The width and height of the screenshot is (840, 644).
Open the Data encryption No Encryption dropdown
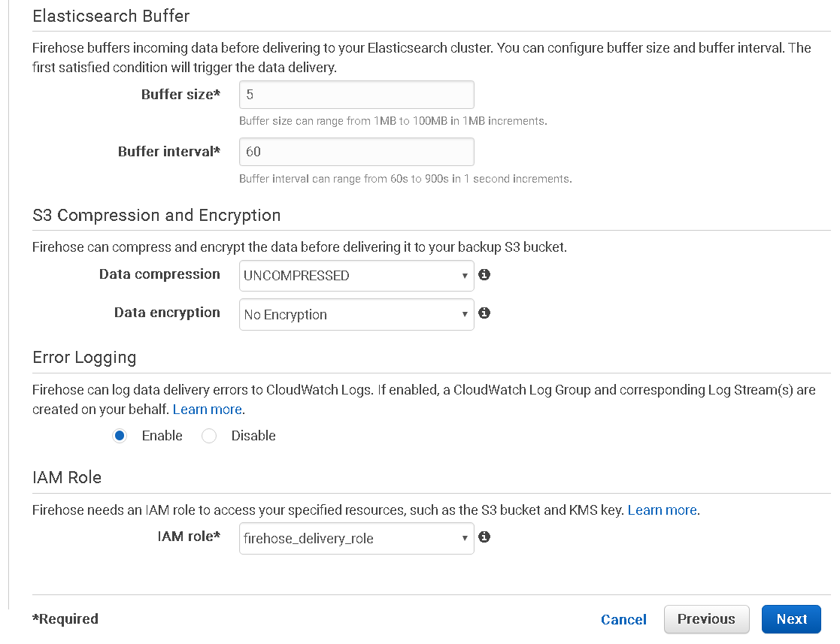coord(356,314)
